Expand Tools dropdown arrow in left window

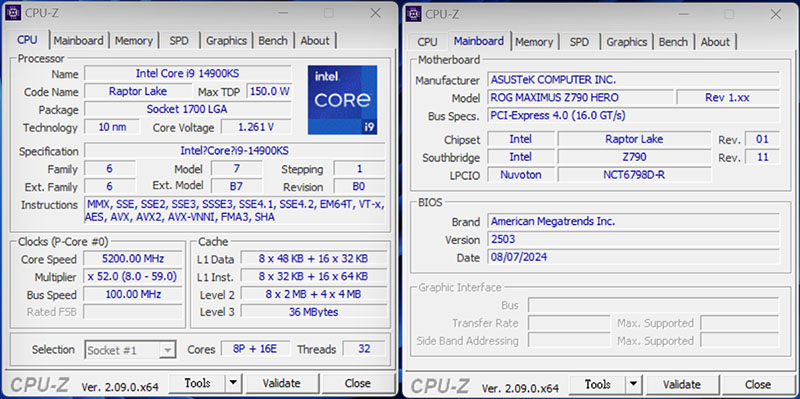pos(233,383)
